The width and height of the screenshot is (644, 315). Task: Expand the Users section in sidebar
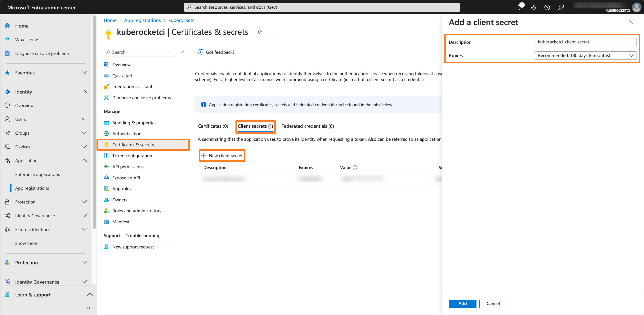84,119
